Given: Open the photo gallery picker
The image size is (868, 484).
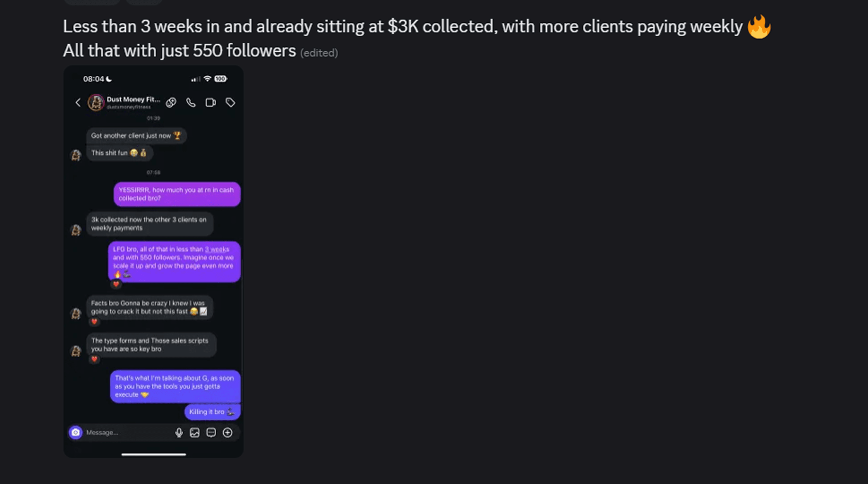Looking at the screenshot, I should (x=195, y=432).
